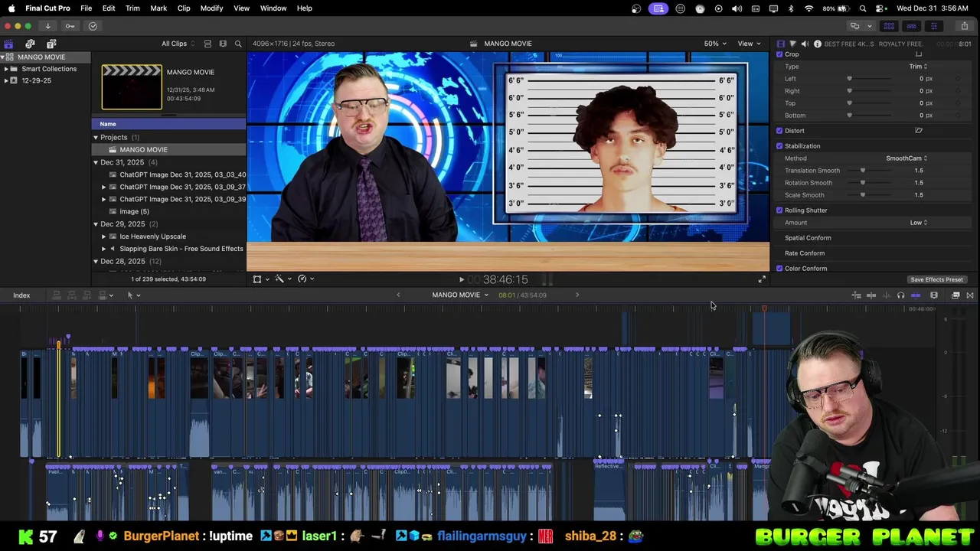Disable the Stabilization checkbox
The image size is (980, 551).
[779, 146]
